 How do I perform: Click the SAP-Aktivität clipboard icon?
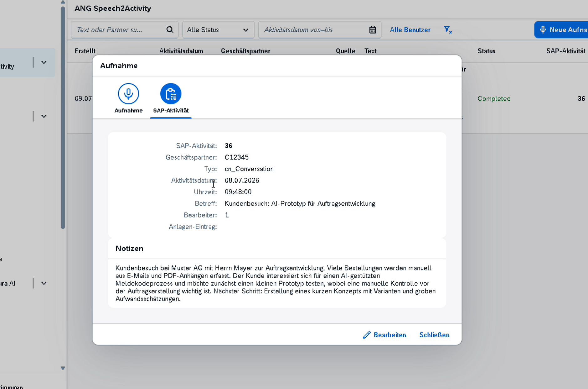coord(171,94)
